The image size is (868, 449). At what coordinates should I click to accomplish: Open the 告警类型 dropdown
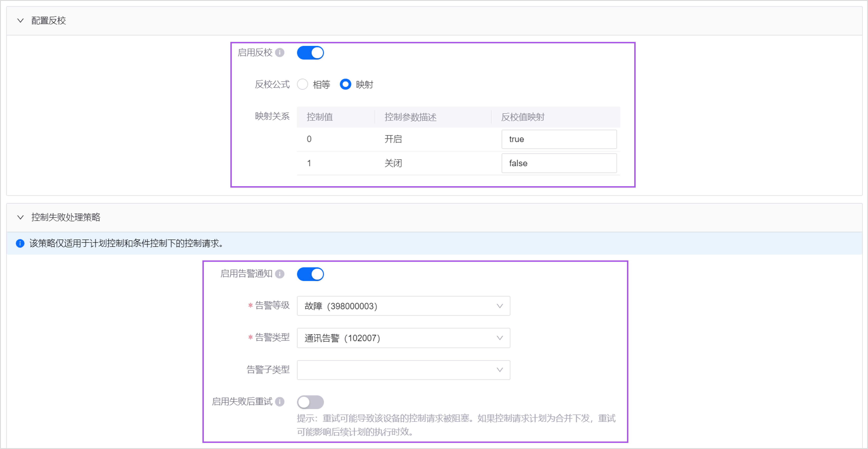[x=403, y=338]
